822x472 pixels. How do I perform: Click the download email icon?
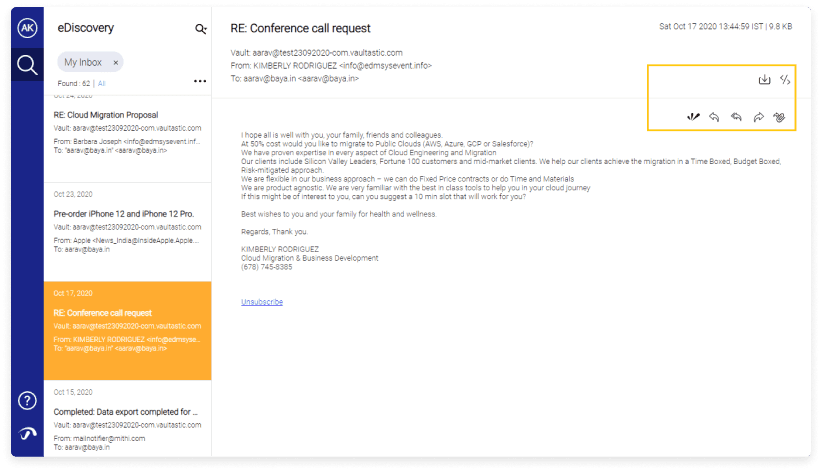point(765,80)
